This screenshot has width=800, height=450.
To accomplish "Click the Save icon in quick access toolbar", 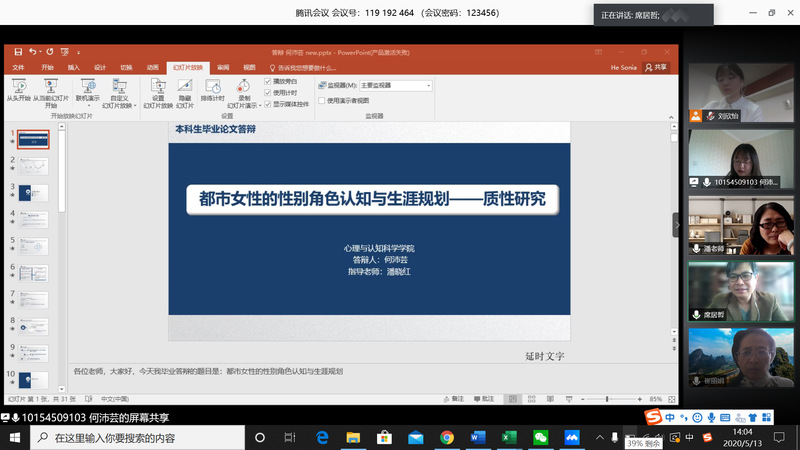I will coord(18,52).
